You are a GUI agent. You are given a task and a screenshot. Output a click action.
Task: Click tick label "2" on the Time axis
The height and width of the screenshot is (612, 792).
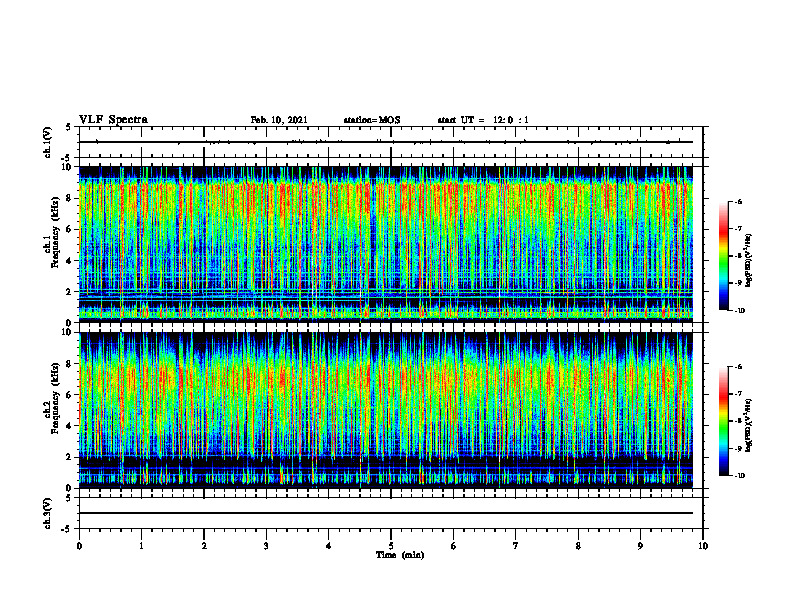[x=204, y=546]
